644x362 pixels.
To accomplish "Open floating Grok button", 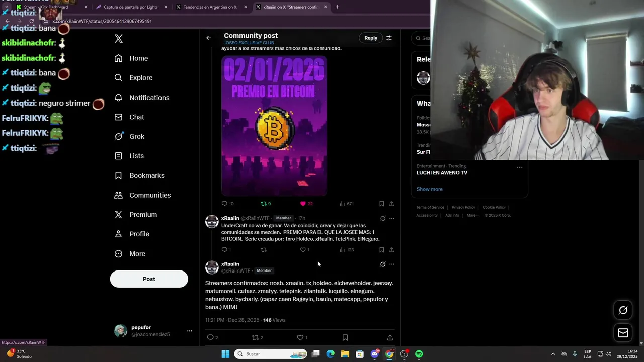I will point(623,310).
